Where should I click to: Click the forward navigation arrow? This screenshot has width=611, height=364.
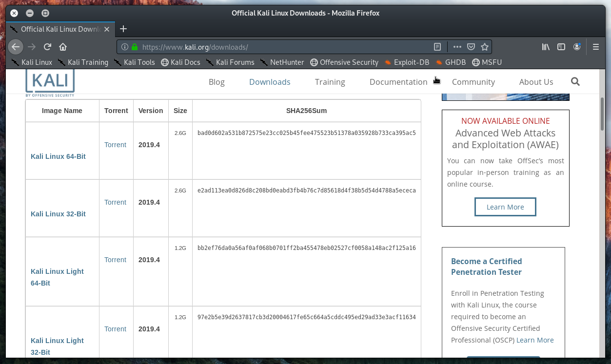(x=32, y=47)
